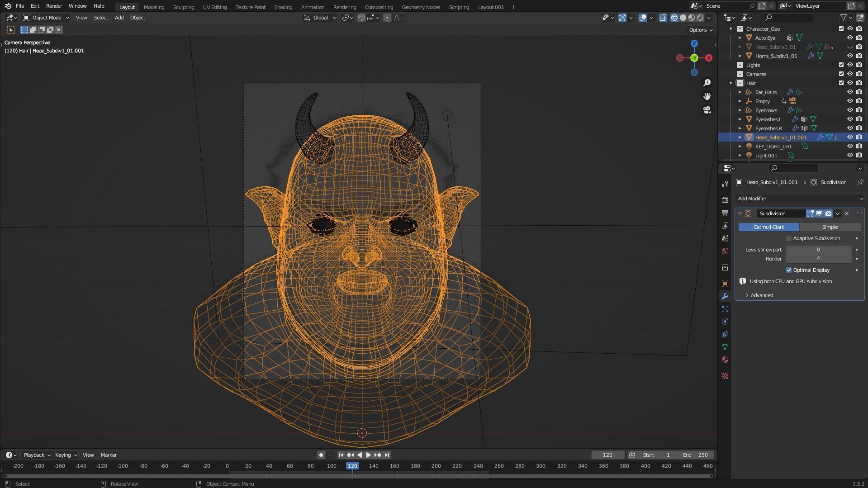Select the Simple subdivision type button

tap(830, 227)
